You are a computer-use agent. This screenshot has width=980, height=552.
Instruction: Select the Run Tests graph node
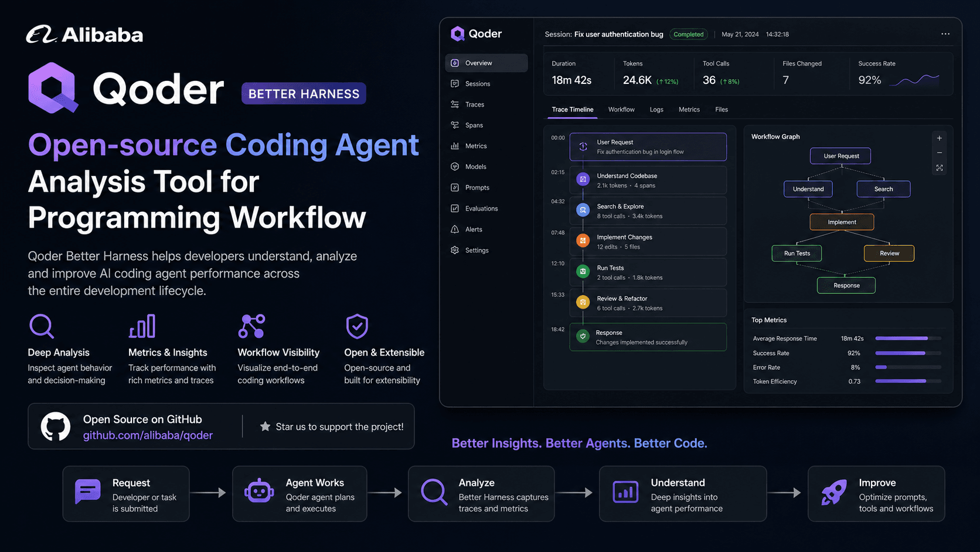coord(797,253)
